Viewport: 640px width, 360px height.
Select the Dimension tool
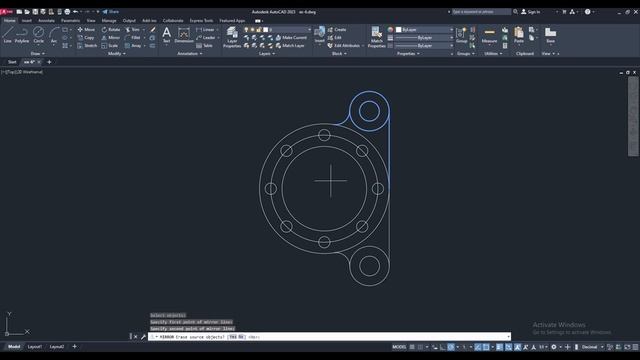click(x=184, y=35)
